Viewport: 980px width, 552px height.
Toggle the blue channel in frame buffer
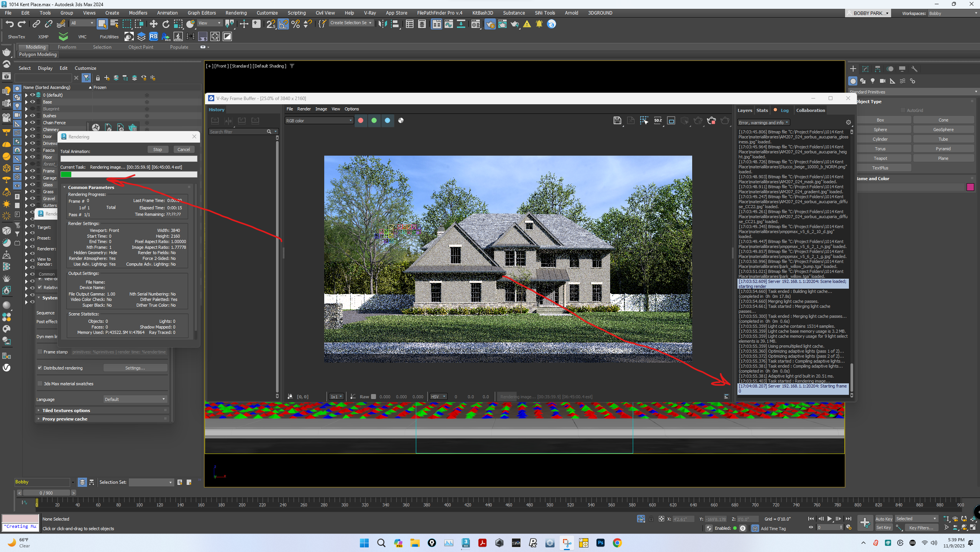(387, 120)
